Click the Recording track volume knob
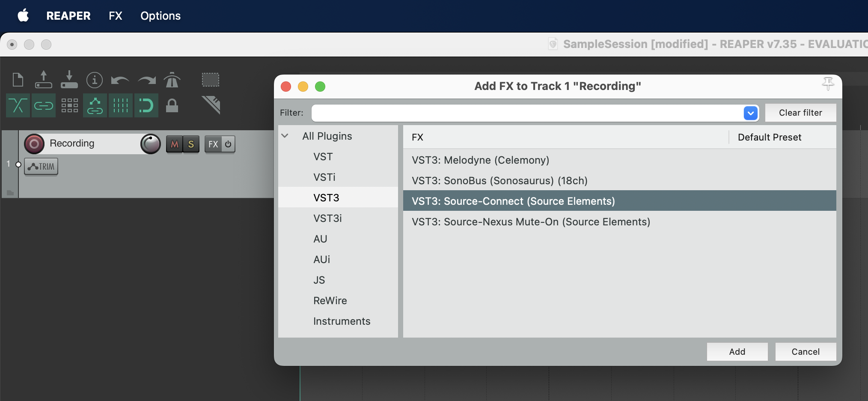 coord(151,144)
